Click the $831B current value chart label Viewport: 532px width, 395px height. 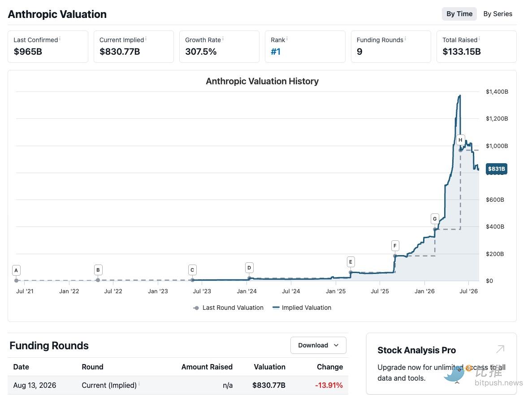497,169
